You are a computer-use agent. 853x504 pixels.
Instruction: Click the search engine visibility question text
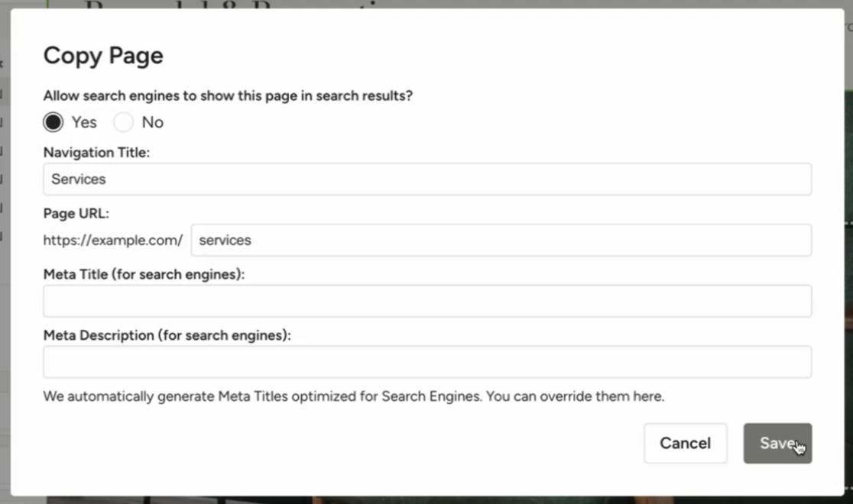tap(228, 96)
